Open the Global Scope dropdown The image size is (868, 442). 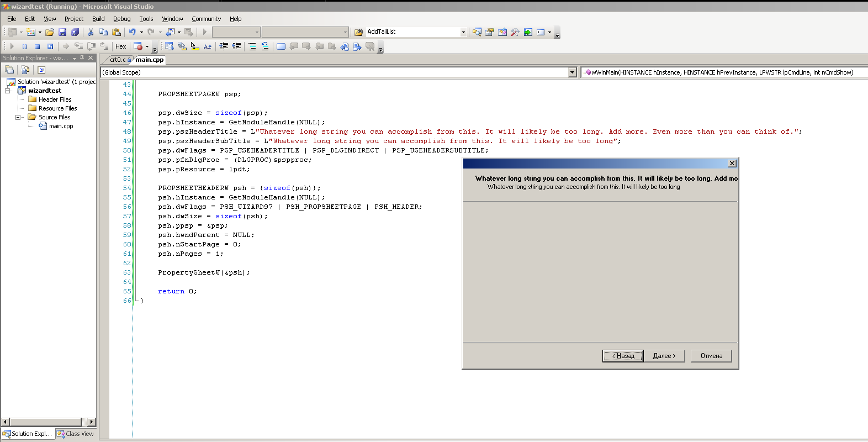(572, 72)
